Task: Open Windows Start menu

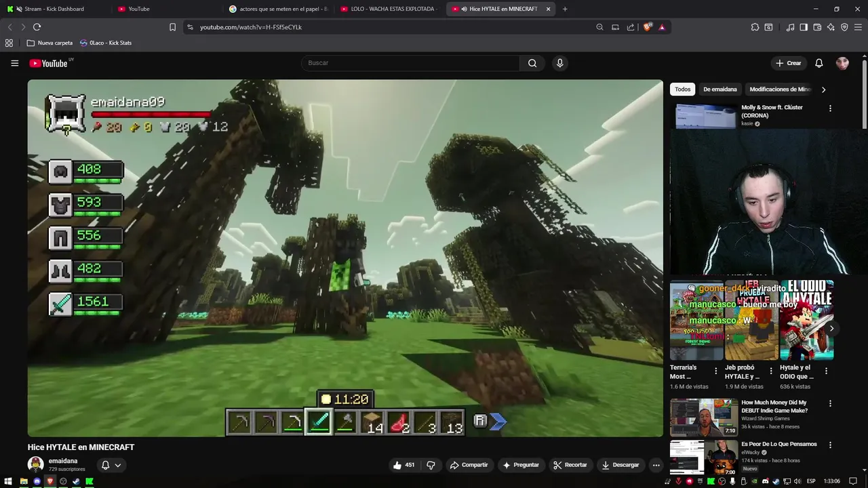Action: (9, 481)
